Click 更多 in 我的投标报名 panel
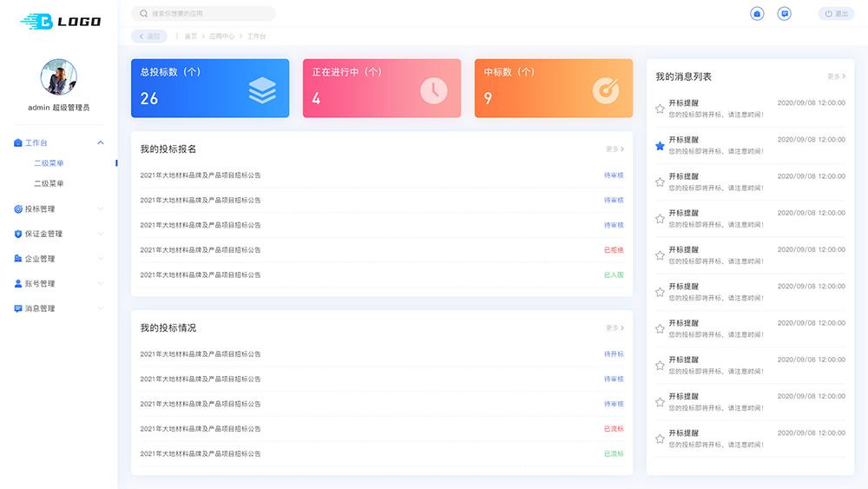The width and height of the screenshot is (868, 489). [x=615, y=149]
